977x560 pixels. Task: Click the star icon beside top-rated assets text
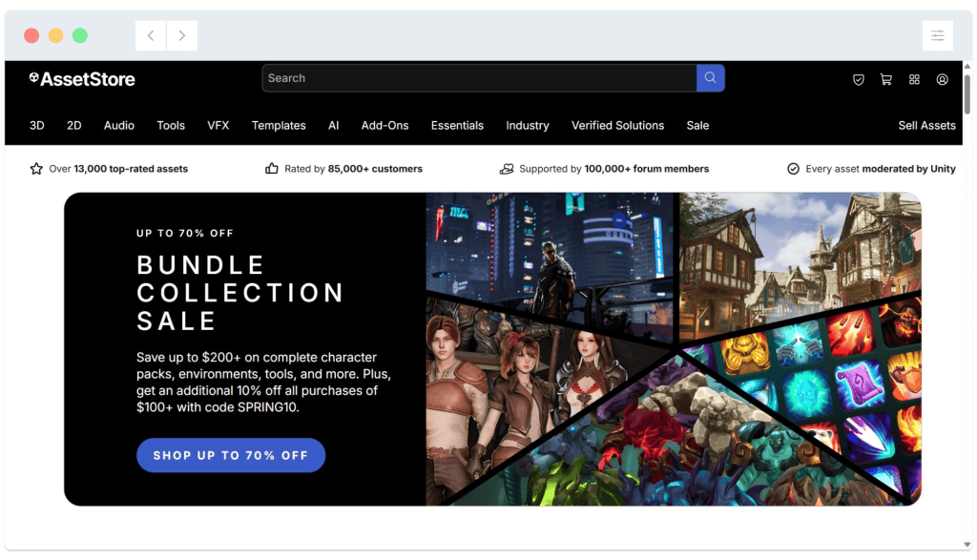point(36,168)
